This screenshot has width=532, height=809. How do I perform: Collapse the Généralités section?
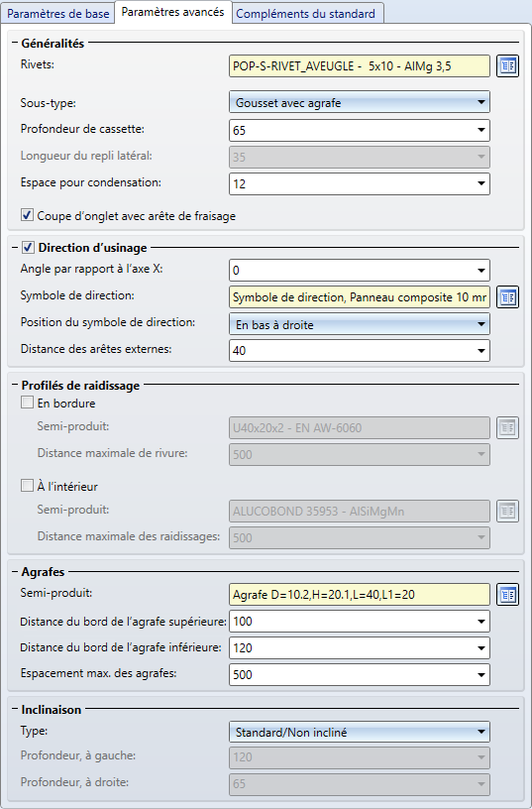click(x=15, y=44)
